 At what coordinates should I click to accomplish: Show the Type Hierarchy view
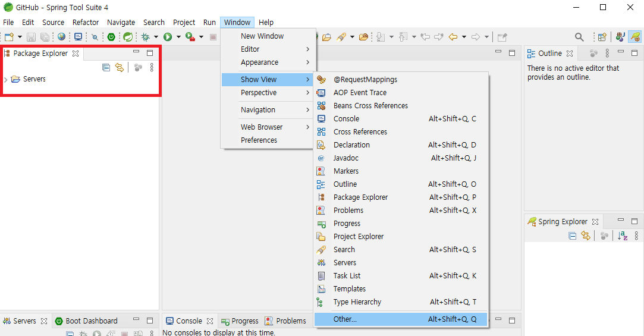[x=401, y=302]
